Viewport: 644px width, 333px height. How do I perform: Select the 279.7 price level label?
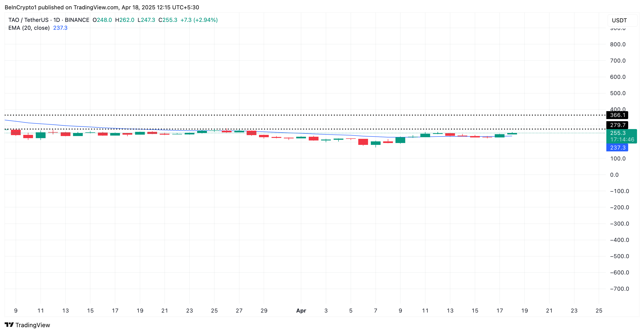617,125
